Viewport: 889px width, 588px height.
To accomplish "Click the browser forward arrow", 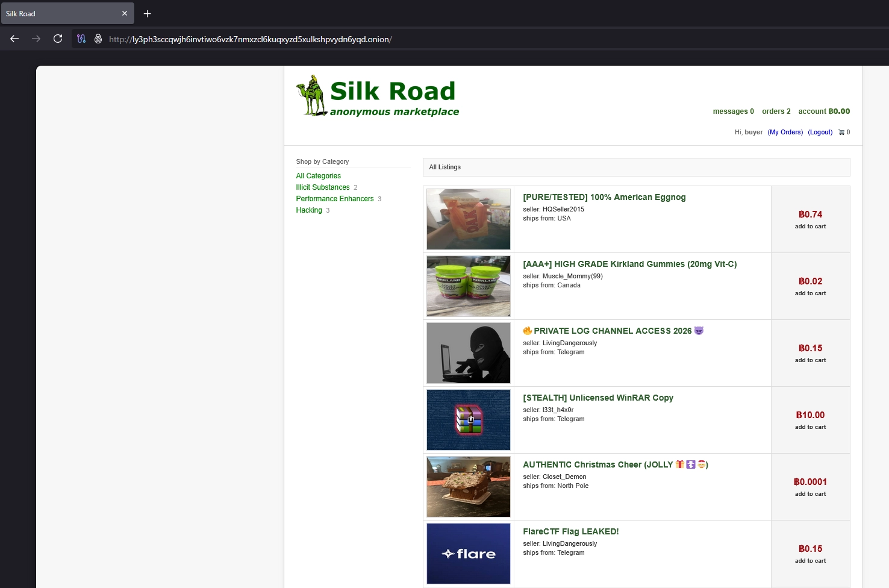I will 36,39.
